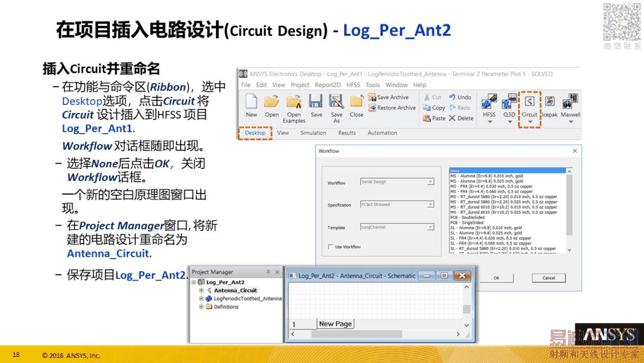The width and height of the screenshot is (644, 363).
Task: Open the Specification combo box
Action: [x=397, y=204]
